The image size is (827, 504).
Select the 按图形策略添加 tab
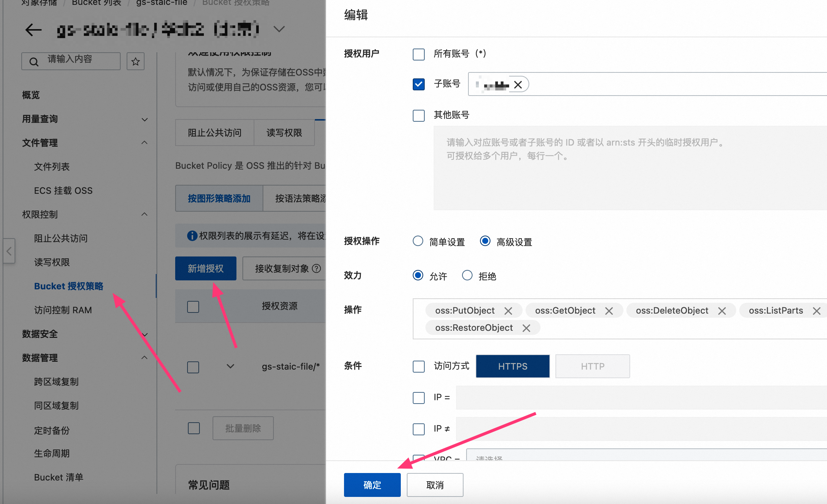[219, 198]
